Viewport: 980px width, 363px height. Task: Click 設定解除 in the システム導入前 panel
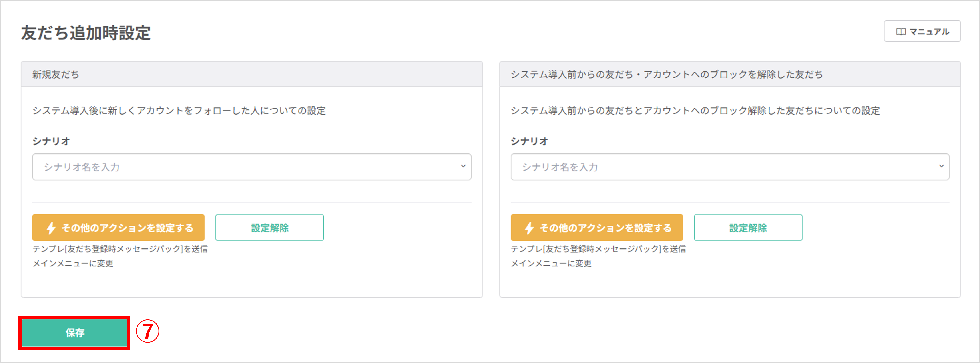point(748,228)
